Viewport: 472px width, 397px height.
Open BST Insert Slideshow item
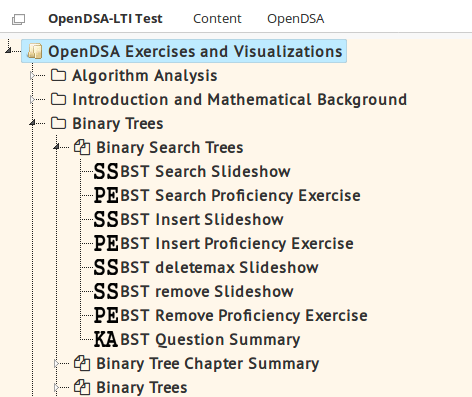(202, 220)
